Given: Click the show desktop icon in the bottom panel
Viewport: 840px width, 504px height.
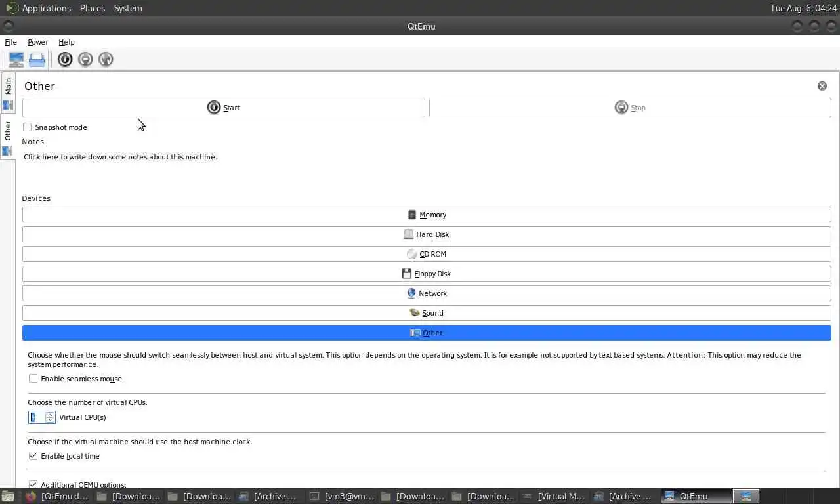Looking at the screenshot, I should 7,496.
